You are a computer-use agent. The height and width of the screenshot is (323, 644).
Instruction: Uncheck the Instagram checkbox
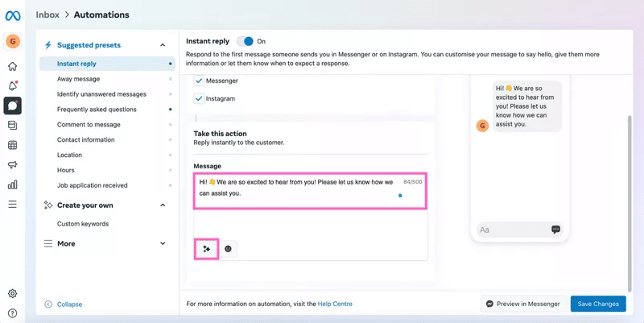pyautogui.click(x=199, y=98)
